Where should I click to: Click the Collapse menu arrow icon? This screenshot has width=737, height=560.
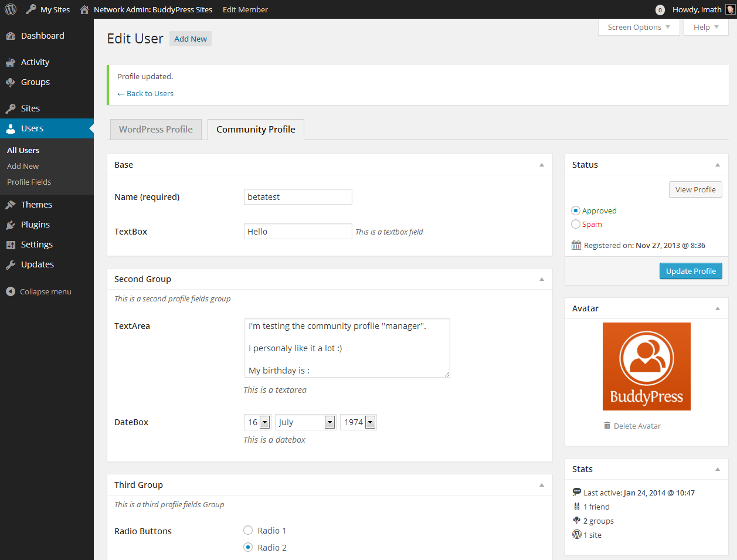pyautogui.click(x=11, y=291)
